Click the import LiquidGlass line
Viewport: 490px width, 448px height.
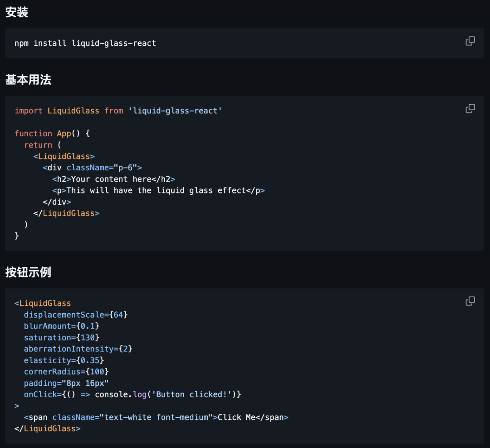tap(118, 111)
